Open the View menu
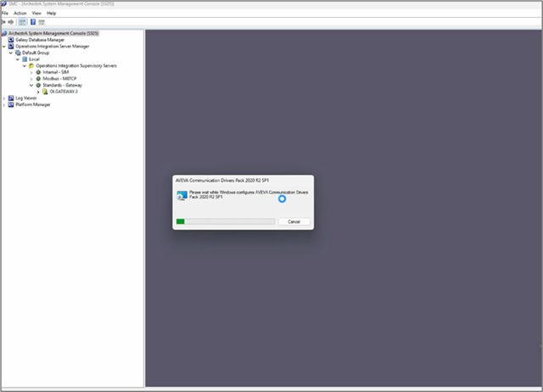Image resolution: width=543 pixels, height=392 pixels. pyautogui.click(x=36, y=14)
